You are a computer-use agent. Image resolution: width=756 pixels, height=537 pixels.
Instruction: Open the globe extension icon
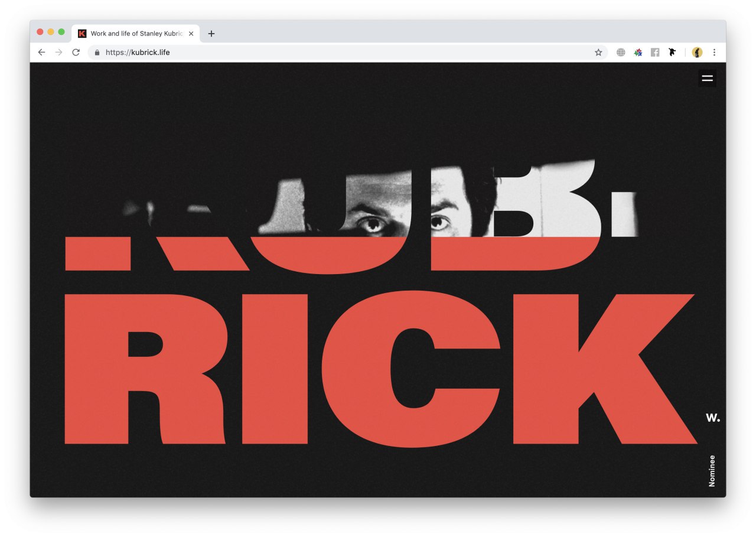621,53
